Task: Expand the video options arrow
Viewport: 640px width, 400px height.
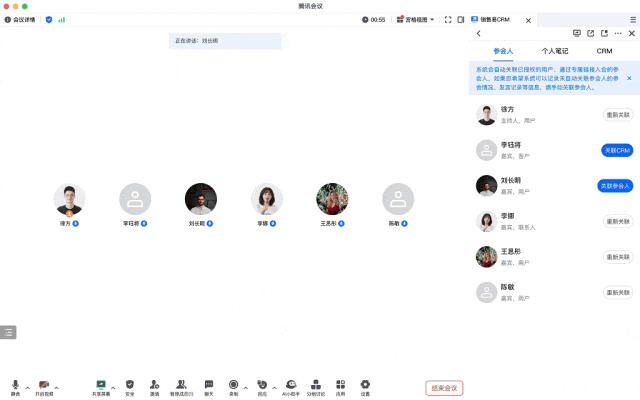Action: [57, 386]
